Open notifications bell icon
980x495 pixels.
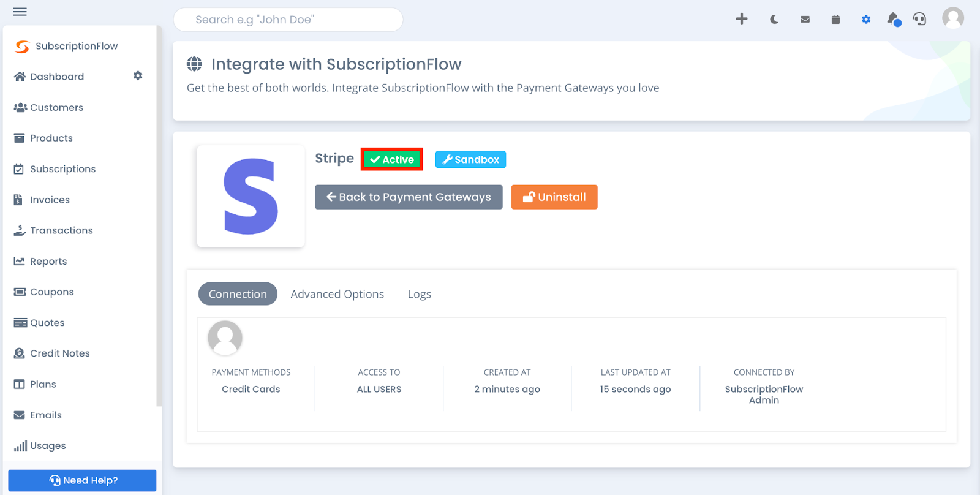point(894,19)
